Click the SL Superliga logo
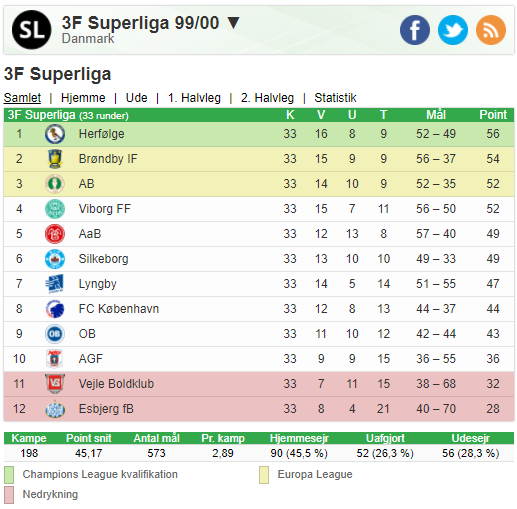 click(x=32, y=30)
